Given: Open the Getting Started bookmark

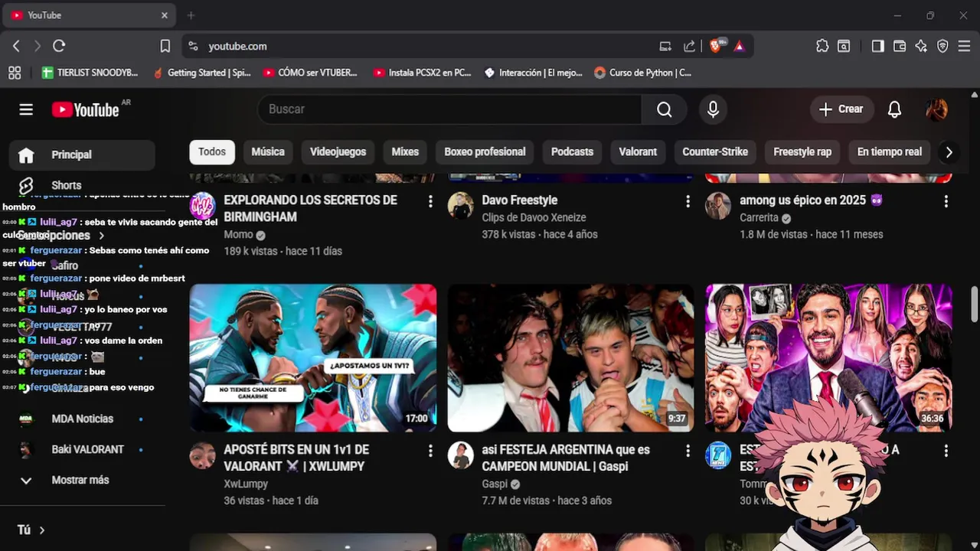Looking at the screenshot, I should click(x=202, y=73).
